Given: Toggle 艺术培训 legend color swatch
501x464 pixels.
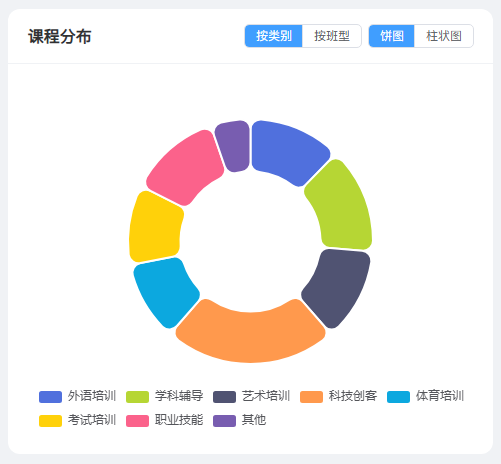Looking at the screenshot, I should pyautogui.click(x=224, y=397).
